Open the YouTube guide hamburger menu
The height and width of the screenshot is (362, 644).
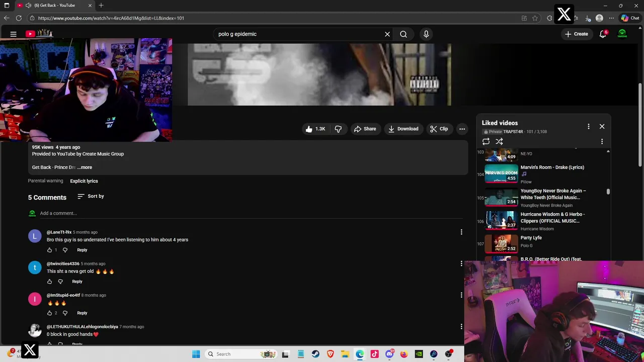(x=14, y=34)
